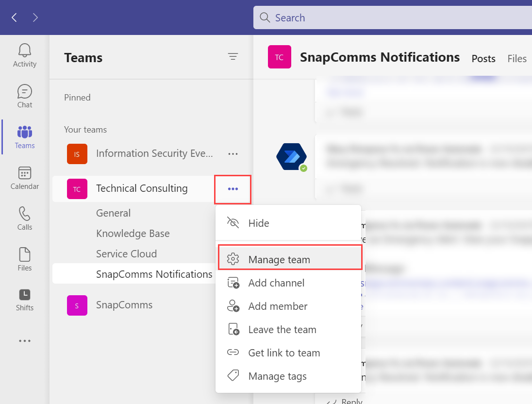
Task: Click the Pinned section label
Action: [77, 98]
